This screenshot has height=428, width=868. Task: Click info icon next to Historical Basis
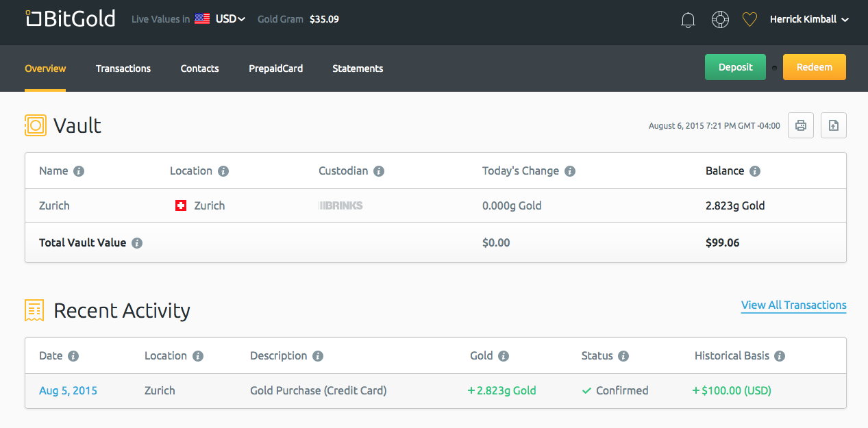780,356
